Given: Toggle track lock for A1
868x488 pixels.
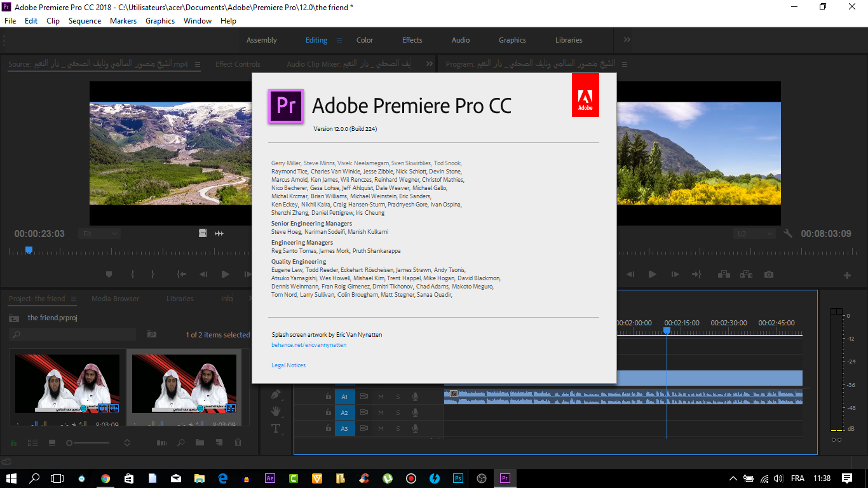Looking at the screenshot, I should point(328,396).
